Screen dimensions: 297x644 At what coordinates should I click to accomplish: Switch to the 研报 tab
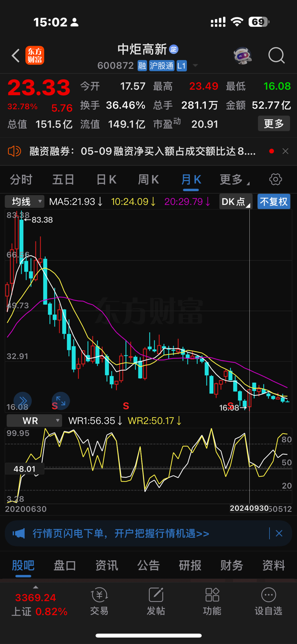(190, 565)
